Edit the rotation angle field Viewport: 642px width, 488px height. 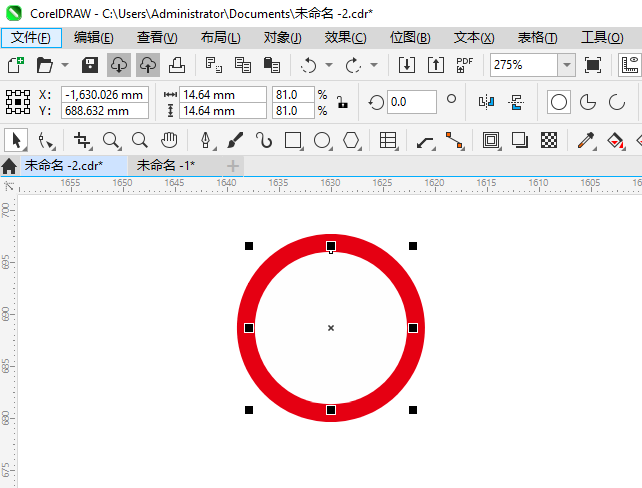coord(411,102)
